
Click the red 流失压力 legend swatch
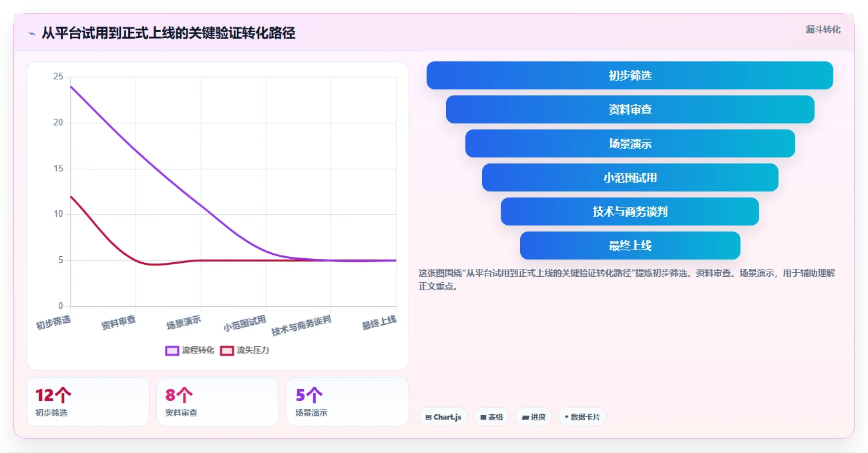coord(227,350)
